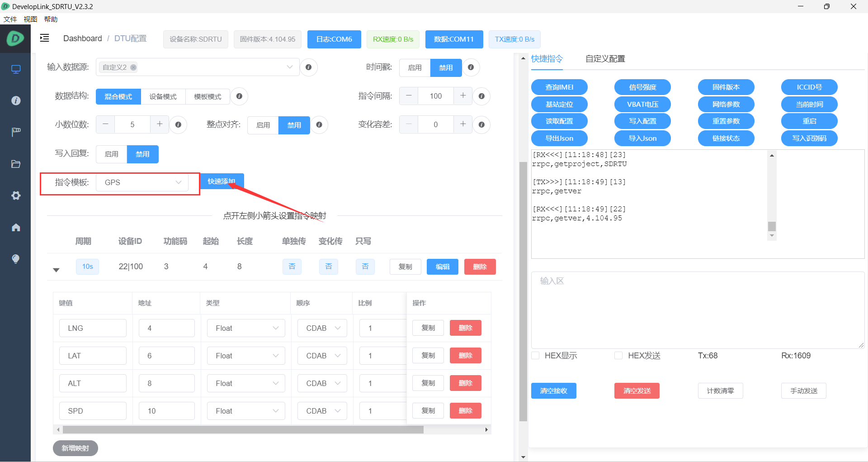Open the 指令模板 GPS dropdown
868x462 pixels.
coord(142,182)
